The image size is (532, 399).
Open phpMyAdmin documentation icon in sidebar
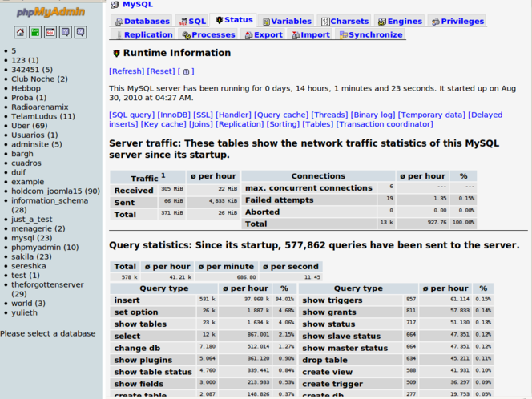(65, 32)
